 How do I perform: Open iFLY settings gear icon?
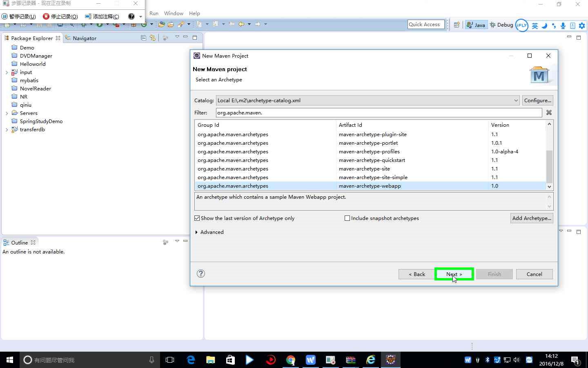coord(582,26)
